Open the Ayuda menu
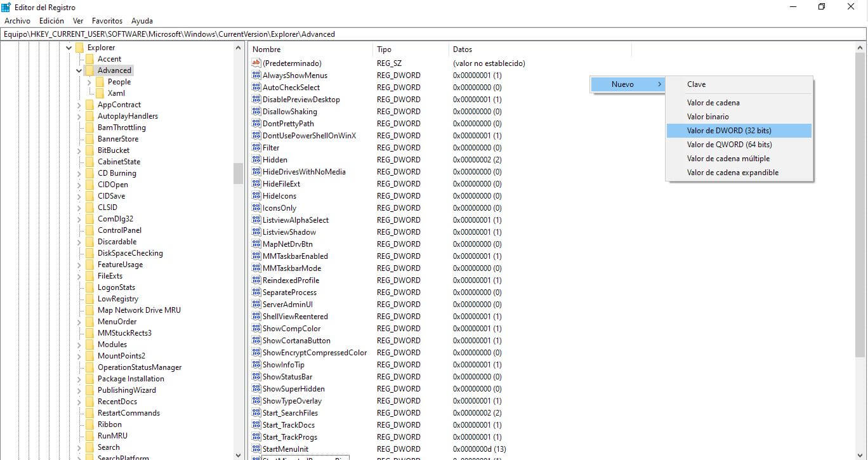Image resolution: width=868 pixels, height=460 pixels. coord(142,21)
